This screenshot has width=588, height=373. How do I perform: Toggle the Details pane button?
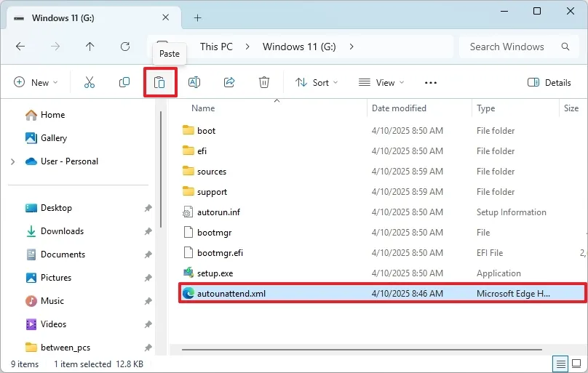point(549,83)
